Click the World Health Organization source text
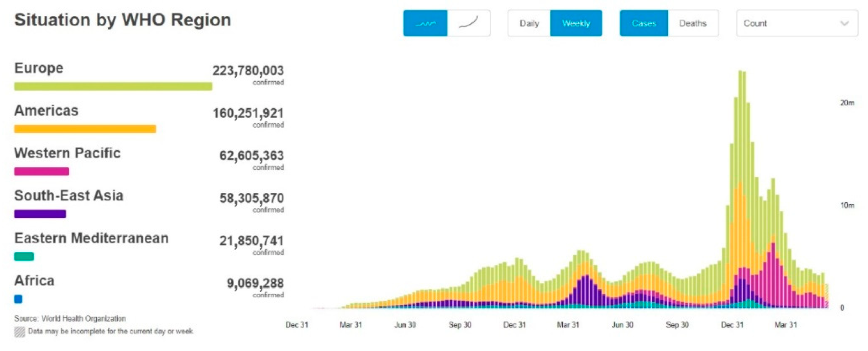Image resolution: width=868 pixels, height=351 pixels. tap(83, 318)
